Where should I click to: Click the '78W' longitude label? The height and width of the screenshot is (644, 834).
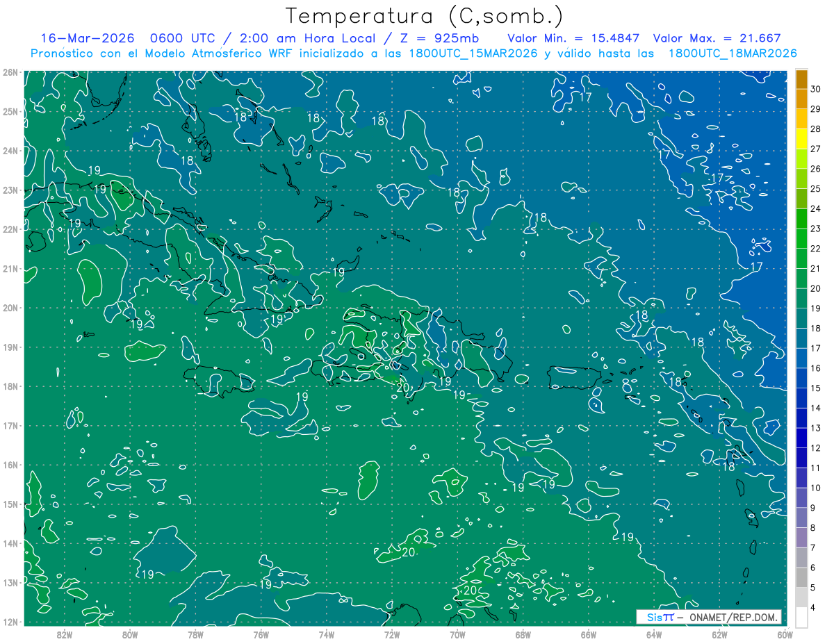coord(195,635)
